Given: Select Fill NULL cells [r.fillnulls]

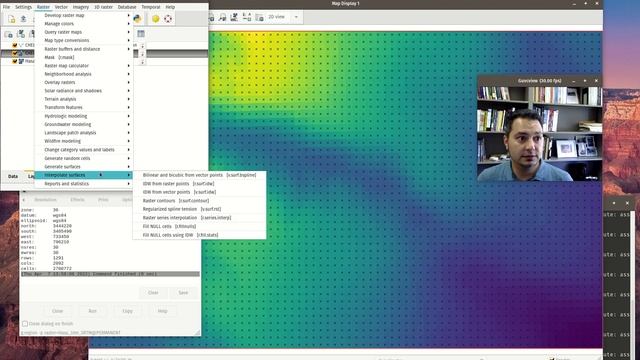Looking at the screenshot, I should [x=200, y=226].
